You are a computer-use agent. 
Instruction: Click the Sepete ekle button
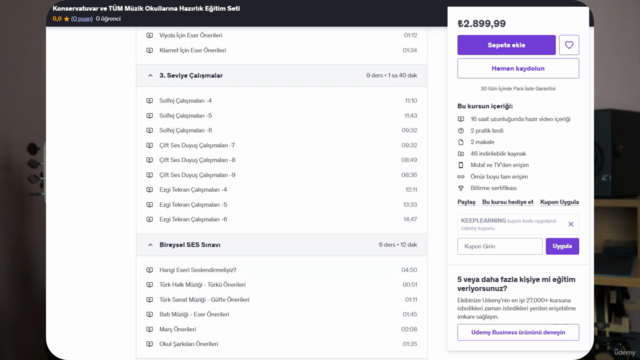point(507,45)
